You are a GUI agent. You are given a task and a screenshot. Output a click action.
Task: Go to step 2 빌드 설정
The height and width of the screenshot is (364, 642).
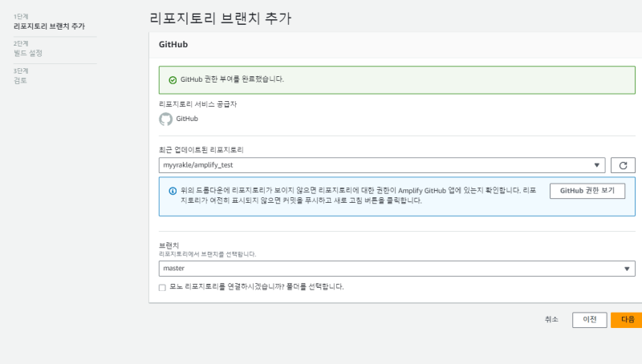28,53
